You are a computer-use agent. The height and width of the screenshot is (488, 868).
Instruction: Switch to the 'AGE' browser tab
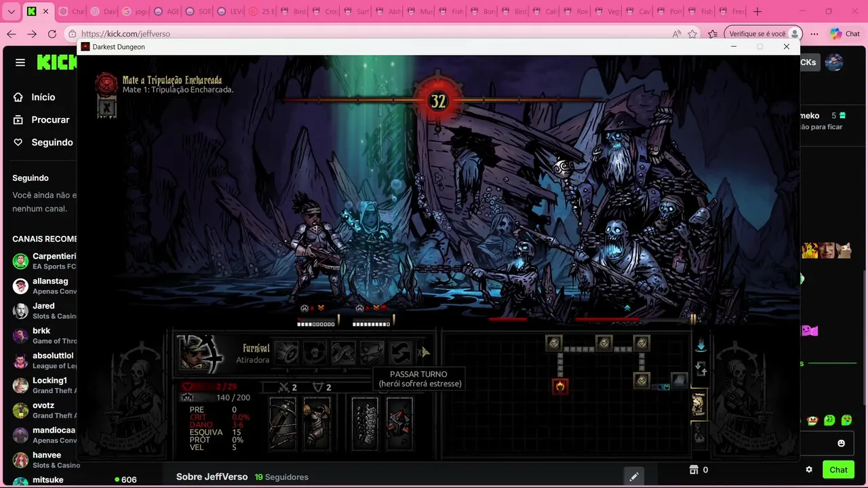coord(165,12)
